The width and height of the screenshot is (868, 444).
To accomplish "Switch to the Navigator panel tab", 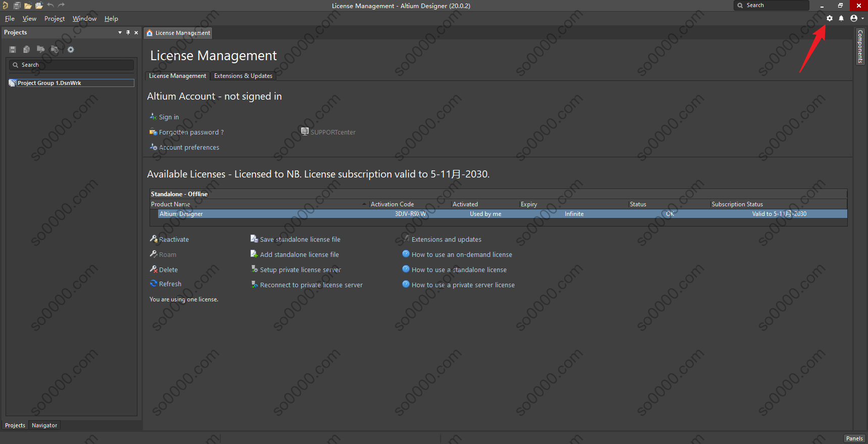I will (x=44, y=425).
